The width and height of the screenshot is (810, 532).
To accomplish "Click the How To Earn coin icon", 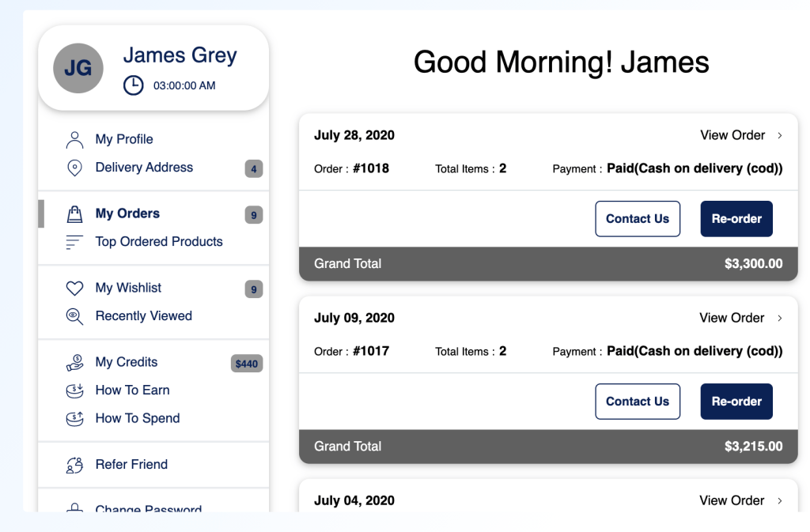I will 74,391.
